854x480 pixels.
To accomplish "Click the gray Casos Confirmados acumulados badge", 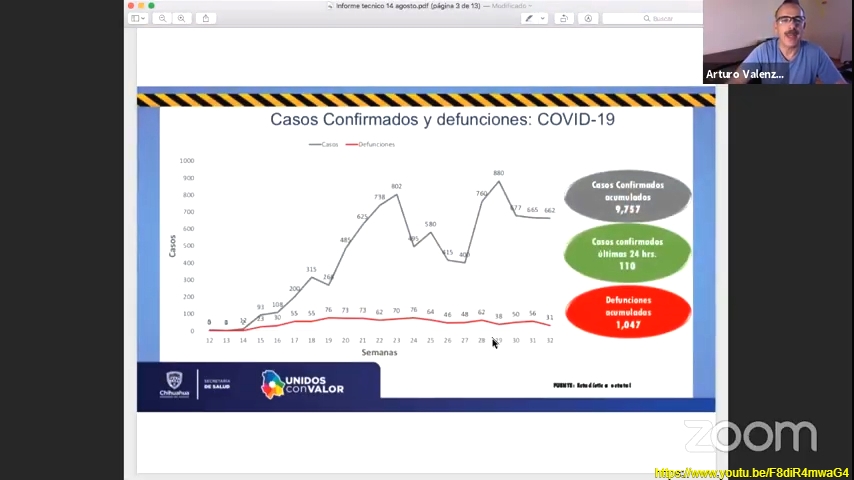I will 627,197.
